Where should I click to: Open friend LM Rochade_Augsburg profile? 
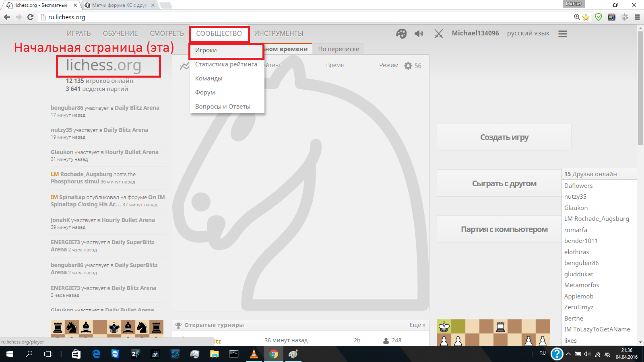point(597,219)
